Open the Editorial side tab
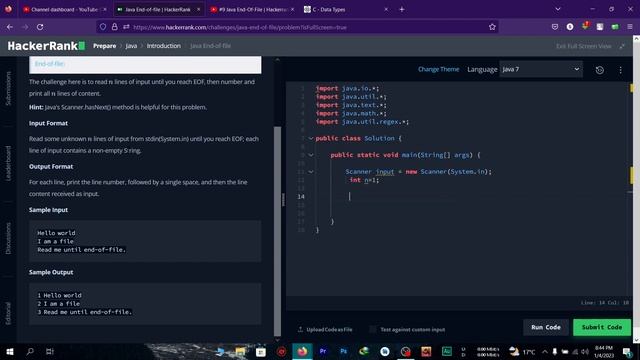The height and width of the screenshot is (360, 640). point(8,313)
